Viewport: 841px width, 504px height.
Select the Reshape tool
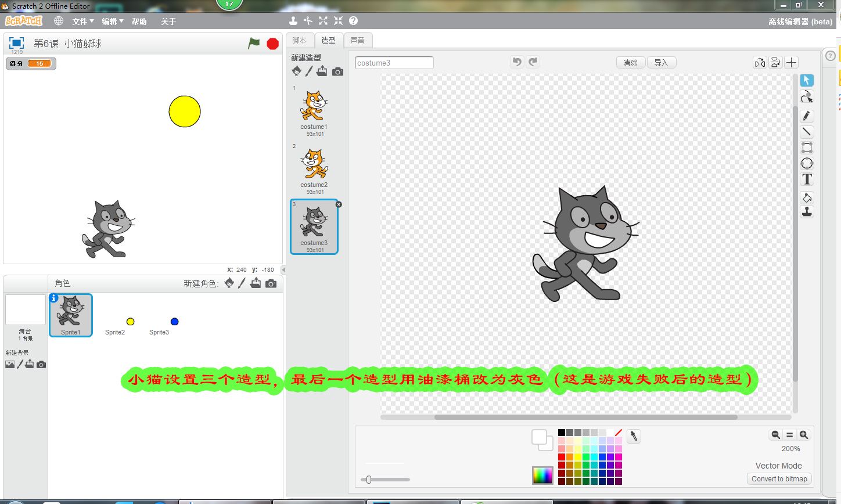point(807,96)
